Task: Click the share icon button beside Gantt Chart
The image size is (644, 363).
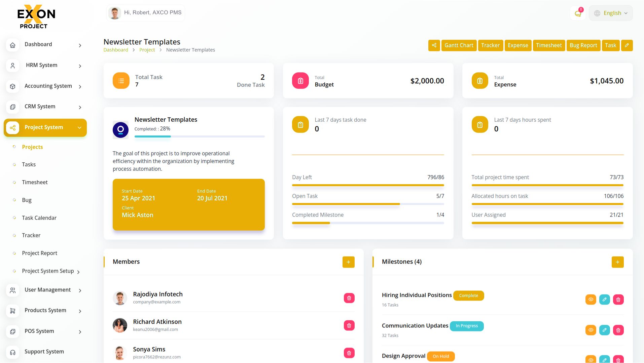Action: coord(434,45)
